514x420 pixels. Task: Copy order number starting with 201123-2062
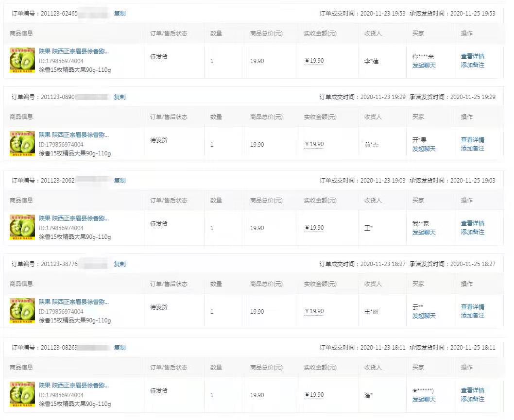(x=120, y=181)
